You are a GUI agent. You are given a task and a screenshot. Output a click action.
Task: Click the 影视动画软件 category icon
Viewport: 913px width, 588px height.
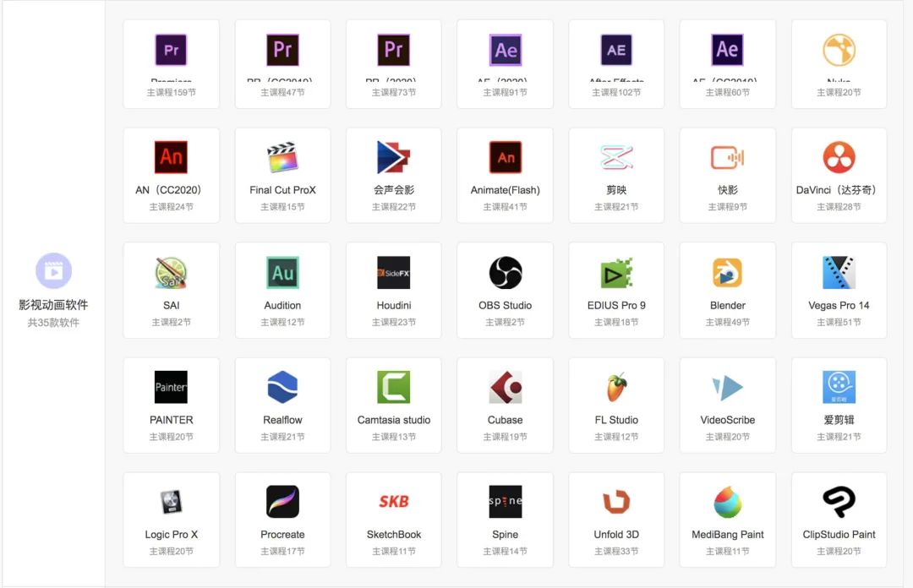point(53,270)
